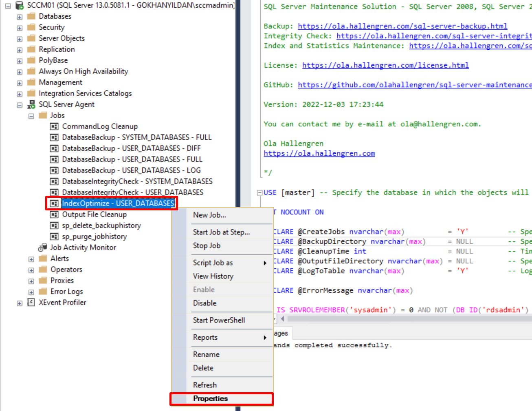Click the sp_purge_jobhistory job icon
Viewport: 532px width, 411px height.
(x=54, y=236)
